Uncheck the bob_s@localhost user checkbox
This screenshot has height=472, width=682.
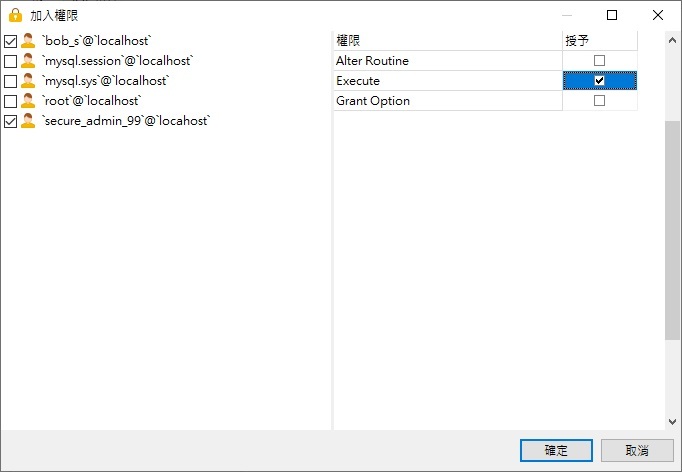tap(11, 41)
